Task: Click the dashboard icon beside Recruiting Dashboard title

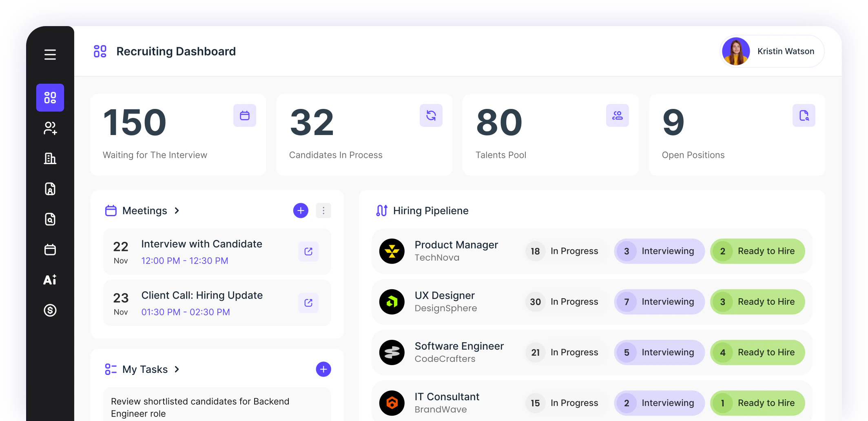Action: pyautogui.click(x=100, y=51)
